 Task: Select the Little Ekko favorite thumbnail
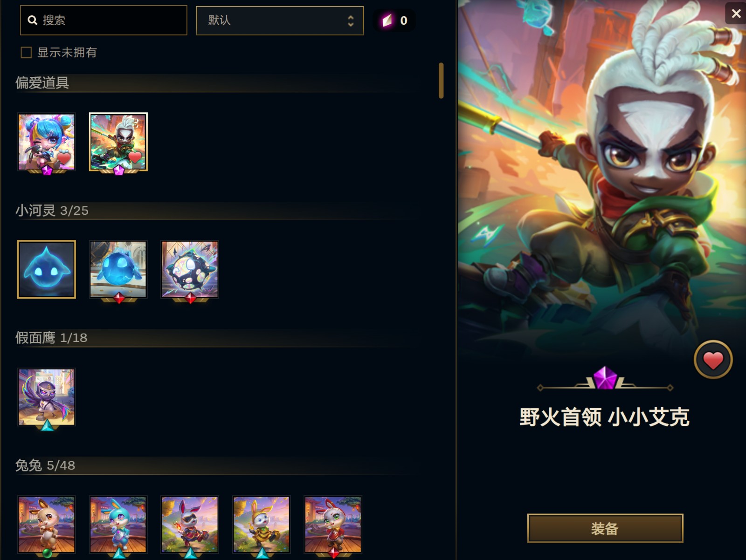click(118, 142)
